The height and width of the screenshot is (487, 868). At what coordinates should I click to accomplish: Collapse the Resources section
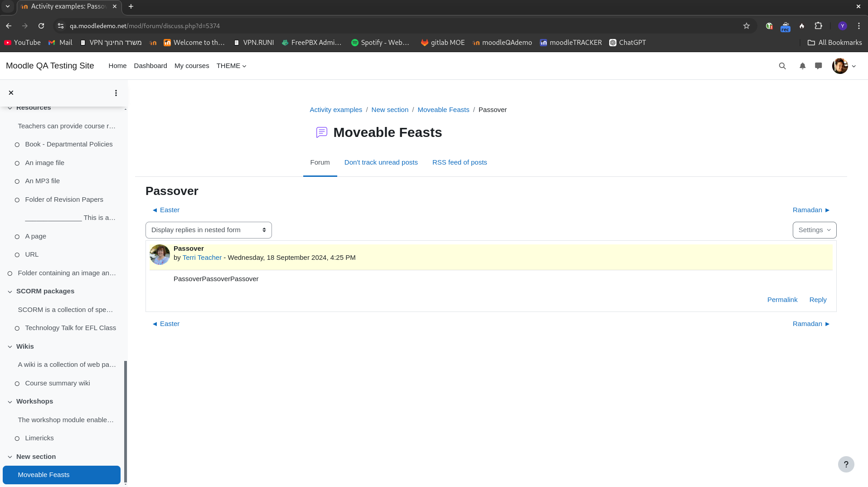10,108
